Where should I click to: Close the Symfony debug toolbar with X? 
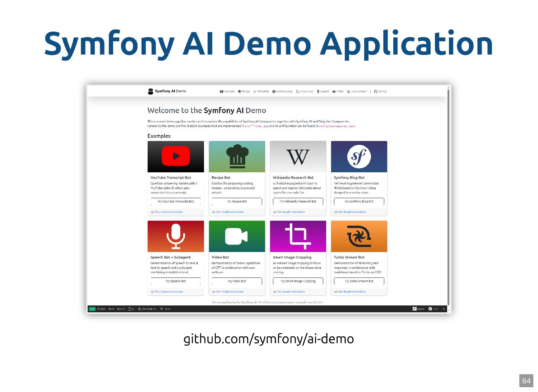click(444, 309)
